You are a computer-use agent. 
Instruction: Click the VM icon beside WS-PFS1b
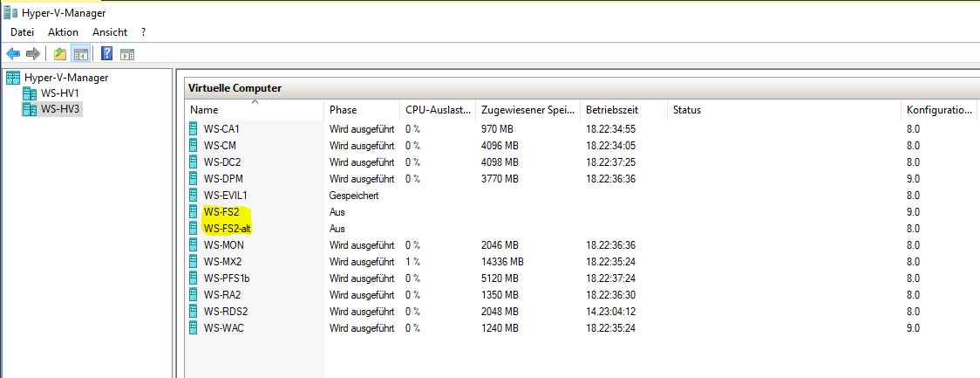[194, 278]
